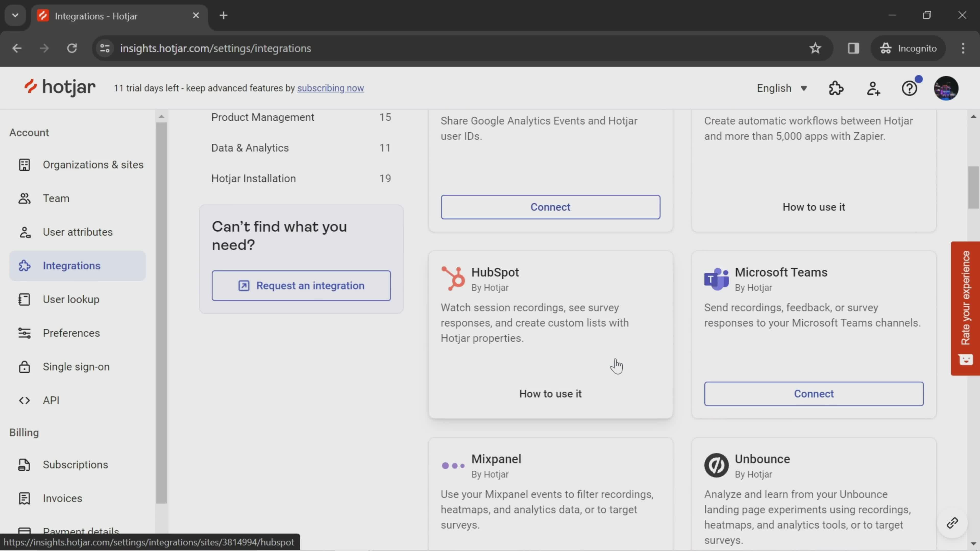Expand Data & Analytics category
Screen dimensions: 980x551
[250, 147]
